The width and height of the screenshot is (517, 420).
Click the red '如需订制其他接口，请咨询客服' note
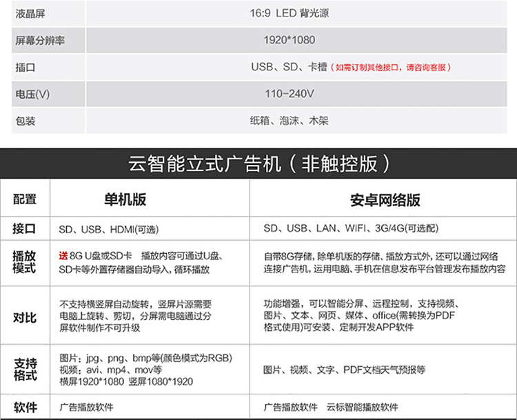point(391,68)
